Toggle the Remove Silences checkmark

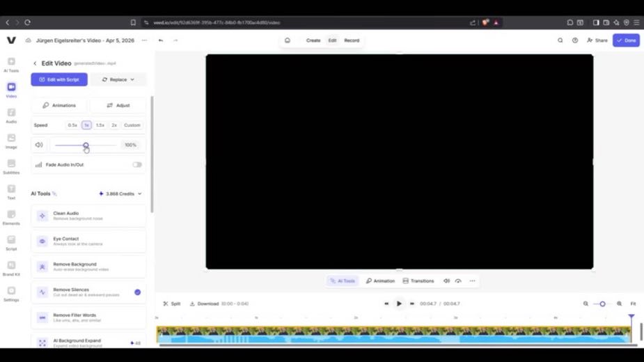[138, 292]
